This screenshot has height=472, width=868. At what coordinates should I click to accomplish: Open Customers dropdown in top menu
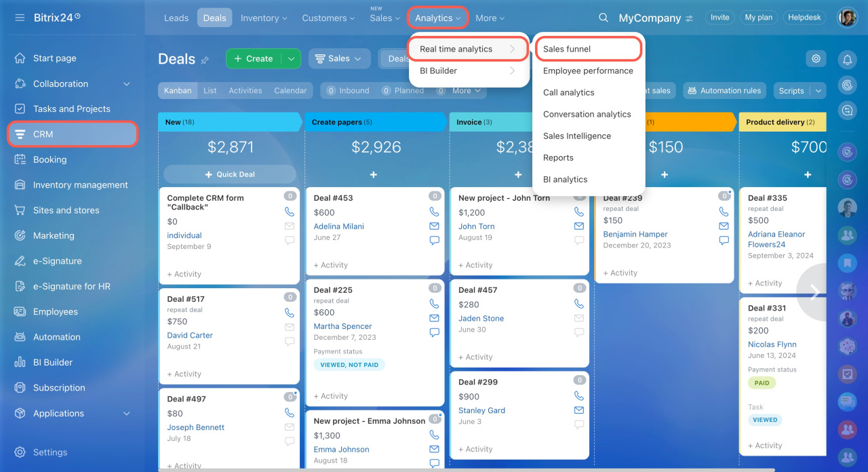coord(328,18)
